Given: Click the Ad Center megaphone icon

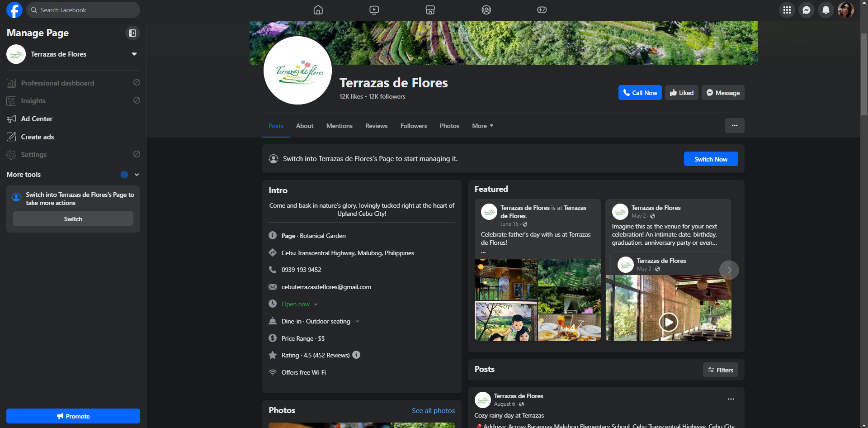Looking at the screenshot, I should (11, 119).
